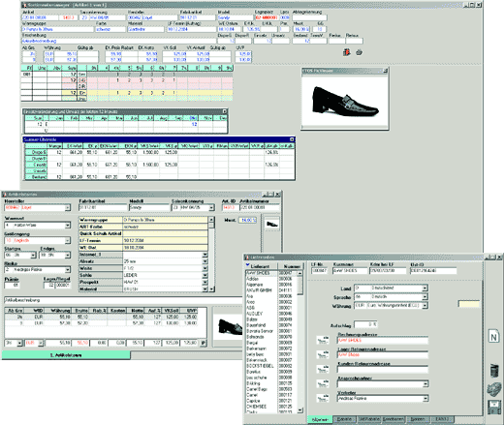Select the 'Allgemein' tab in supplier window
Image resolution: width=504 pixels, height=425 pixels.
[320, 419]
